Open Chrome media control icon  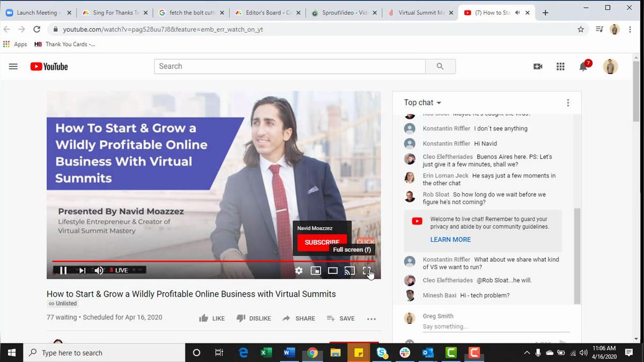pos(599,30)
